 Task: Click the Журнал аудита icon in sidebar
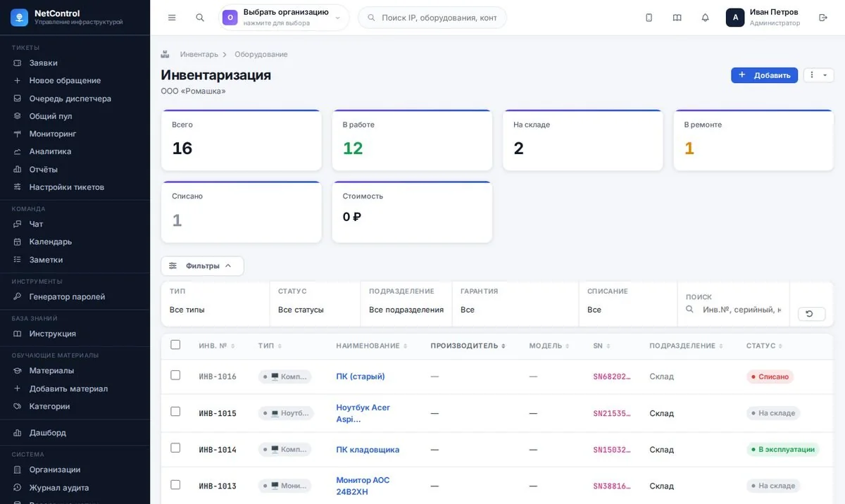point(18,488)
